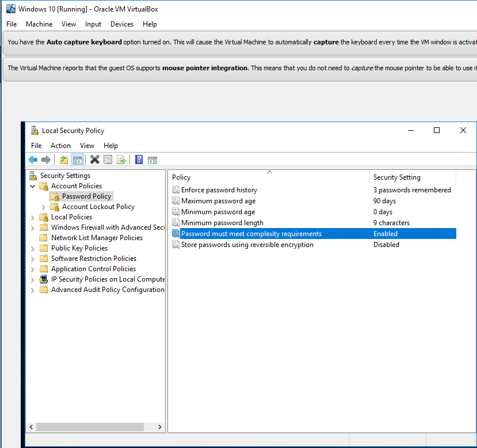This screenshot has width=477, height=448.
Task: Toggle the Show/Hide Action Pane icon
Action: 152,160
